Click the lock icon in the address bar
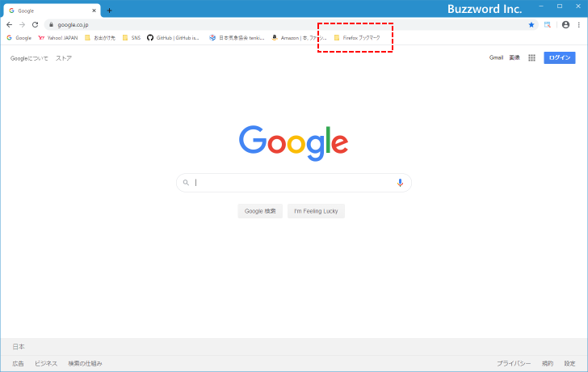The height and width of the screenshot is (372, 588). (52, 25)
